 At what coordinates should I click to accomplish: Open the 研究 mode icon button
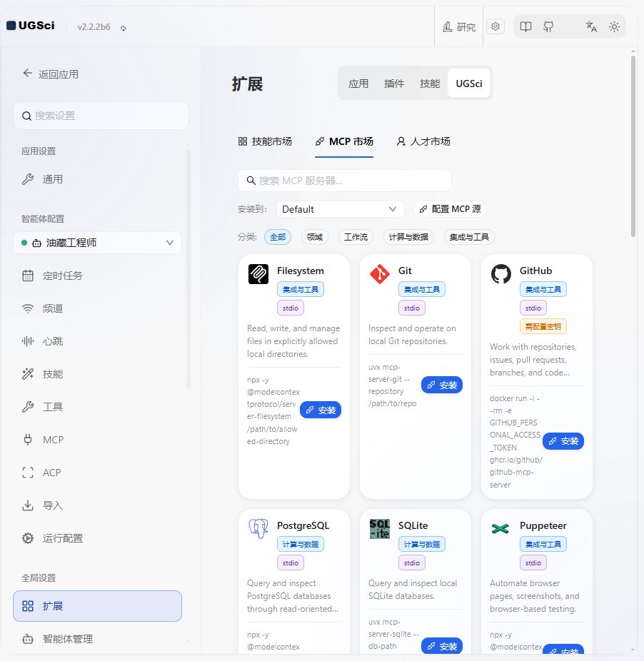coord(459,27)
